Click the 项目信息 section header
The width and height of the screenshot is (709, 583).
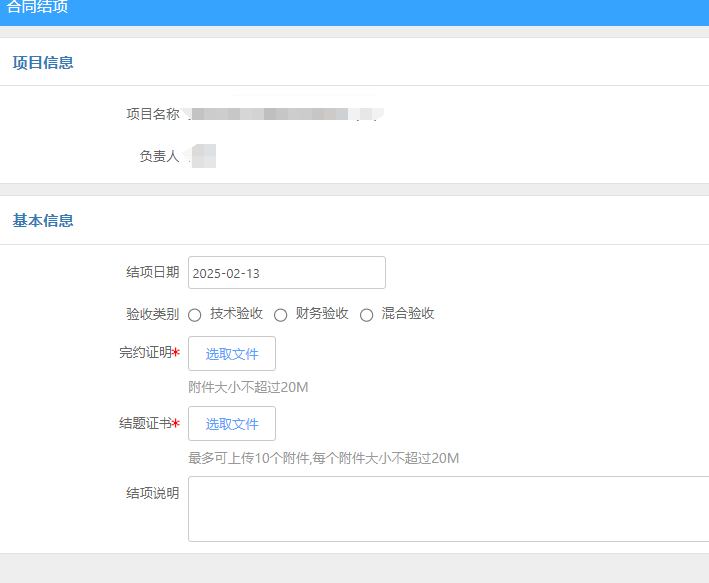pos(43,63)
